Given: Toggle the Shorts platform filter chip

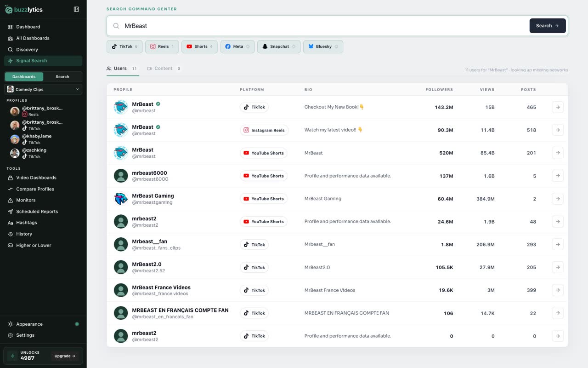Looking at the screenshot, I should 199,46.
